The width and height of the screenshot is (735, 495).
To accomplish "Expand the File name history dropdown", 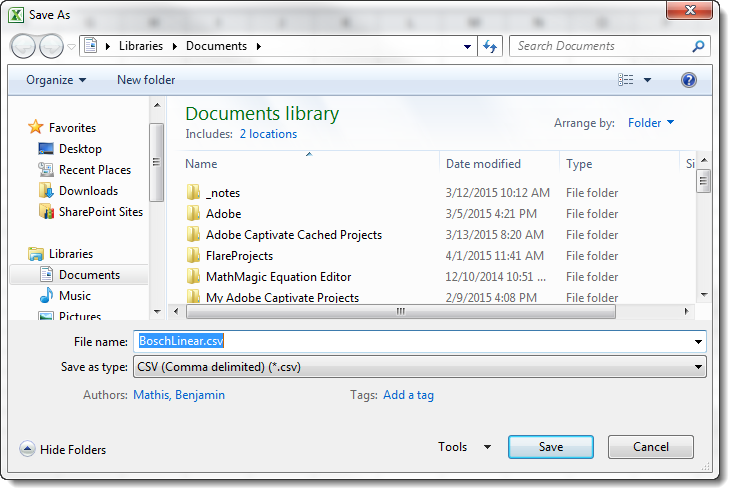I will (698, 342).
